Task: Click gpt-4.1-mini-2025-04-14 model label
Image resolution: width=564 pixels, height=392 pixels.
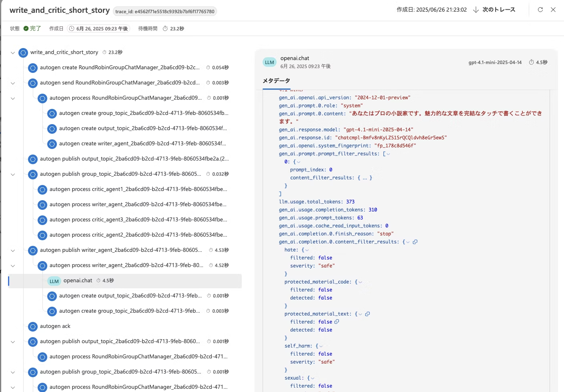Action: point(495,62)
